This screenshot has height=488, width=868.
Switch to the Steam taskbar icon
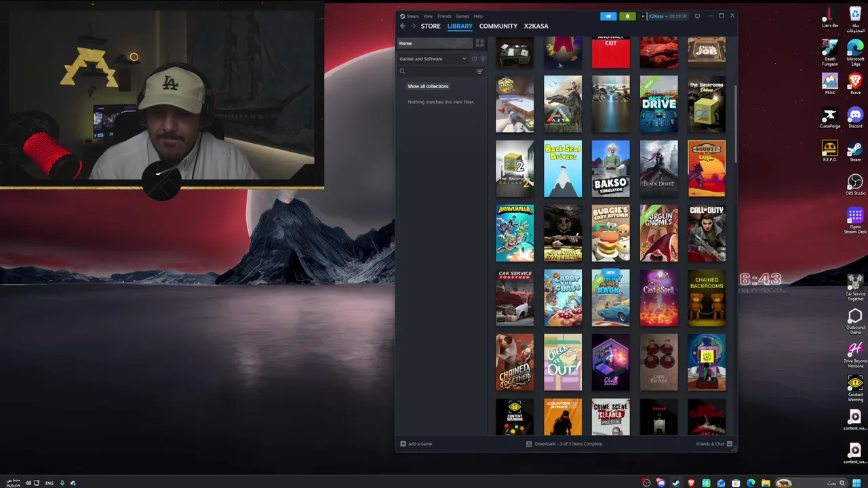click(x=676, y=483)
